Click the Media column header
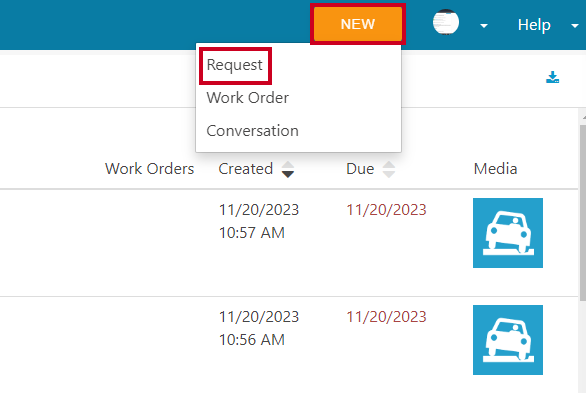The image size is (586, 393). tap(495, 169)
